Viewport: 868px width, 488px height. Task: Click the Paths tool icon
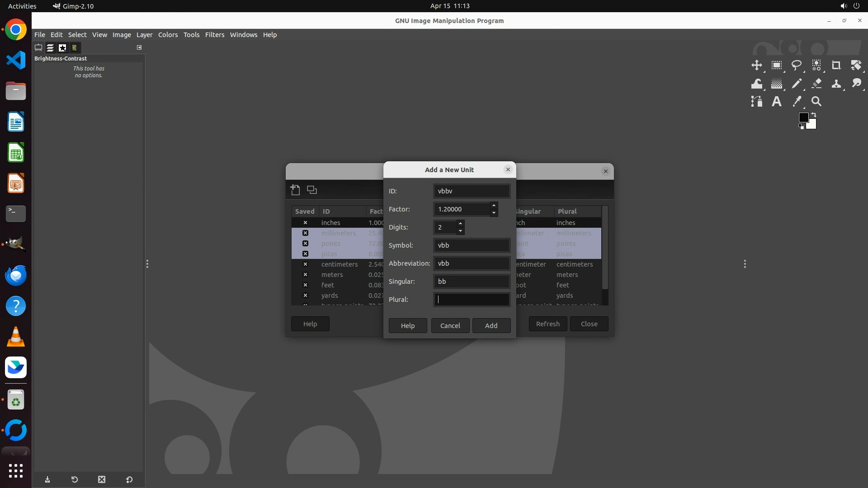756,102
